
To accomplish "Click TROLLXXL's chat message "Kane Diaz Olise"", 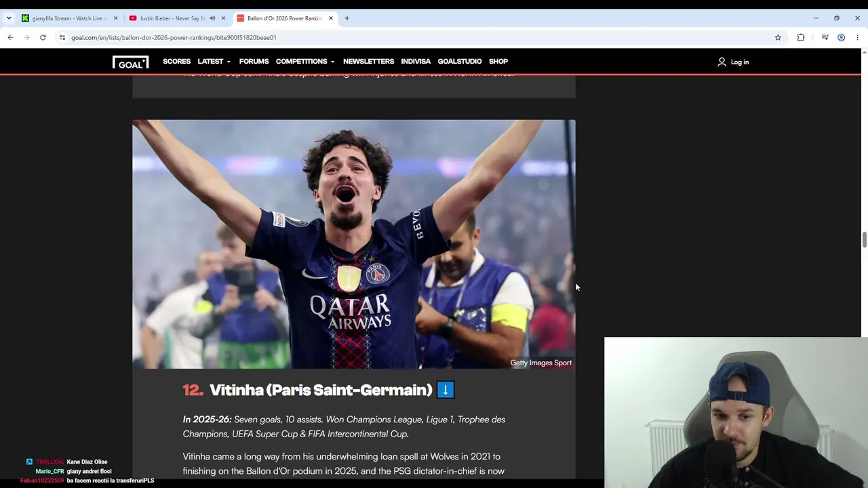I will (x=87, y=462).
